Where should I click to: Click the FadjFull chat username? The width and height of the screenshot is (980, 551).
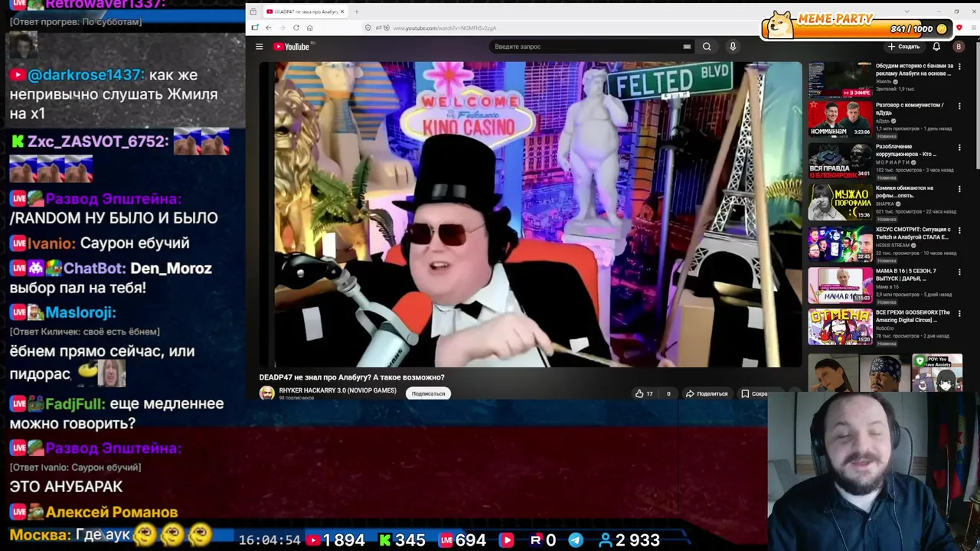pyautogui.click(x=75, y=403)
